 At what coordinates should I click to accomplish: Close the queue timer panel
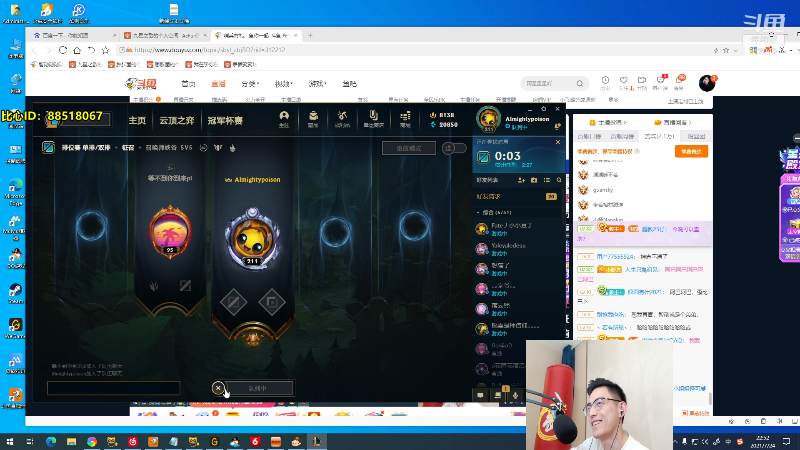pos(558,142)
